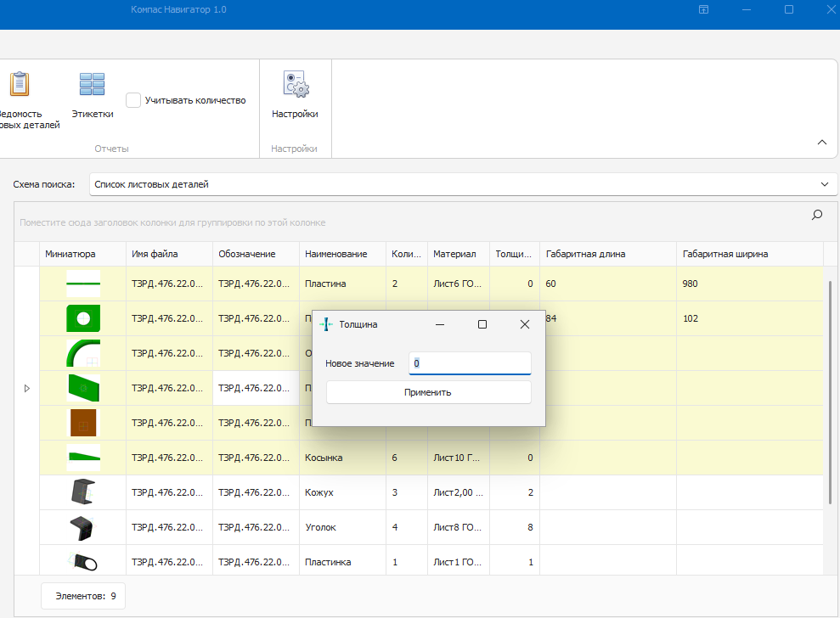Sort by the Габаритная длина column header
This screenshot has height=618, width=840.
pyautogui.click(x=586, y=254)
